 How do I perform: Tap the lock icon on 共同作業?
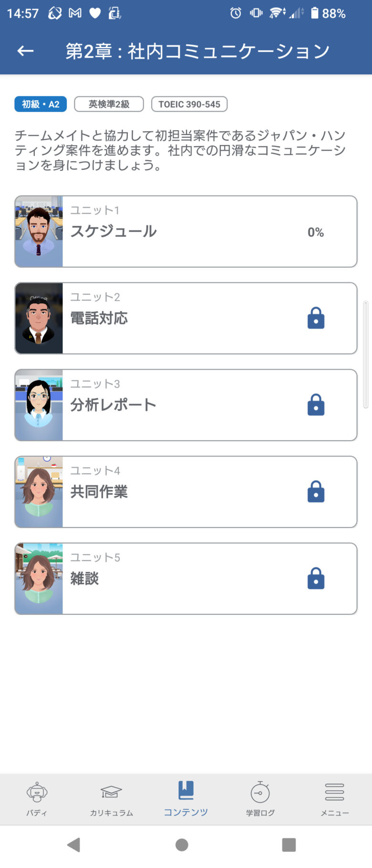316,492
